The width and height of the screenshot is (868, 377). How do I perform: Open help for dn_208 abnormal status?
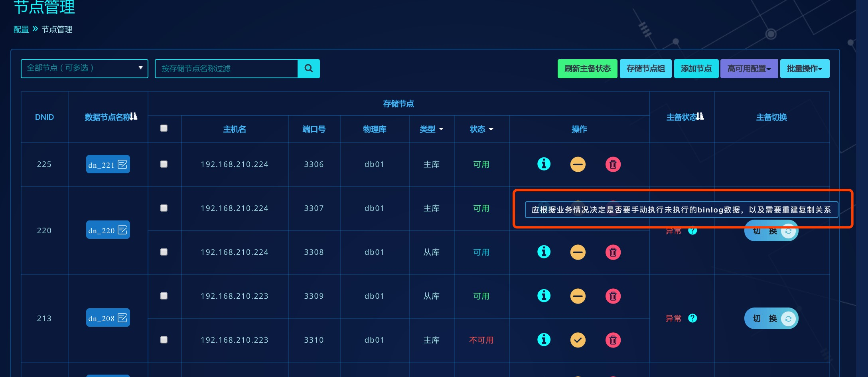point(693,318)
